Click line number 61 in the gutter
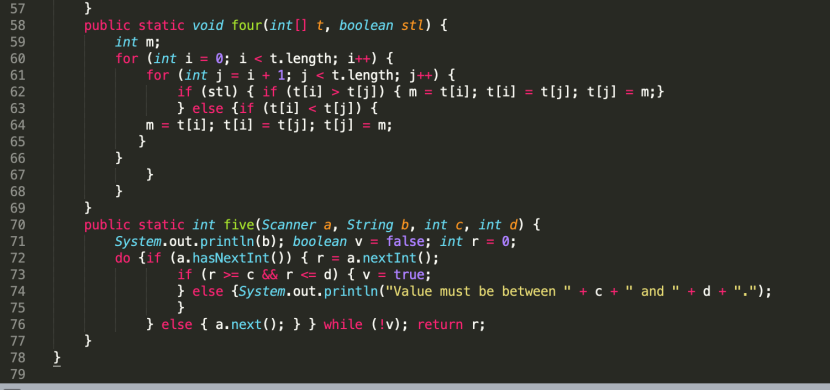Screen dimensions: 830x390 click(x=17, y=75)
